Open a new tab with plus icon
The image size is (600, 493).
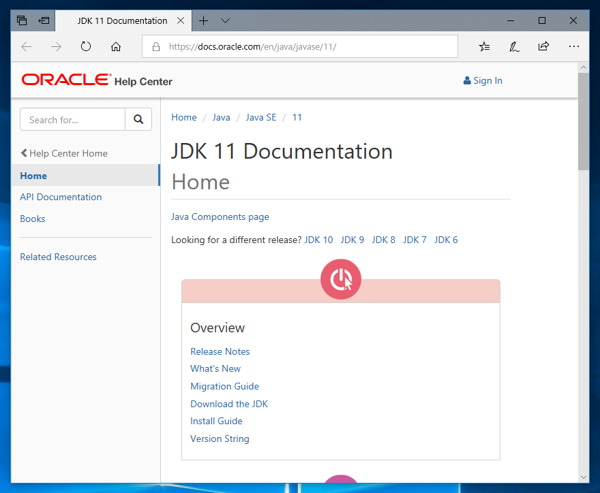[204, 21]
